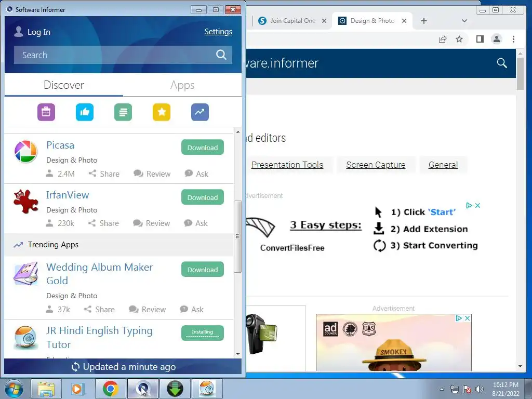This screenshot has height=399, width=532.
Task: Open a new Chrome tab
Action: tap(424, 21)
